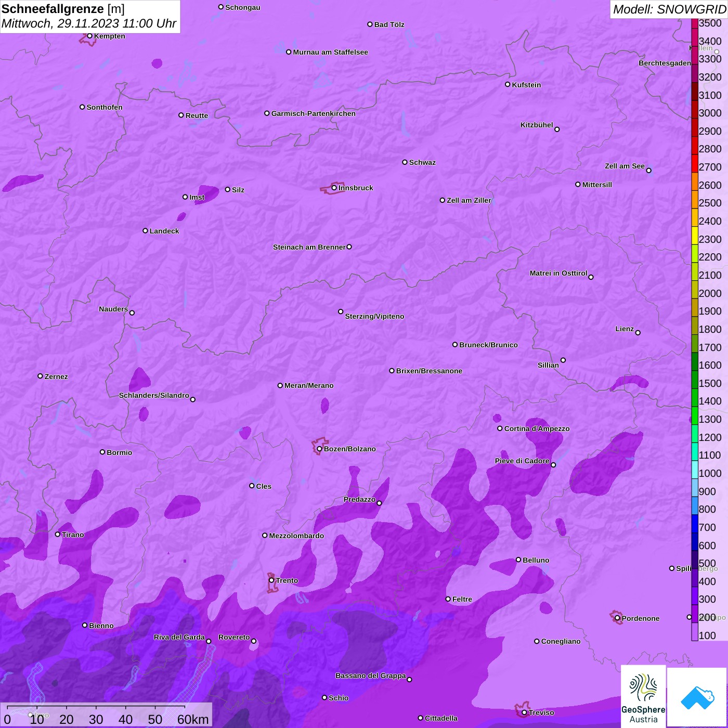Click the Schlanders/Silandro label

coord(154,395)
